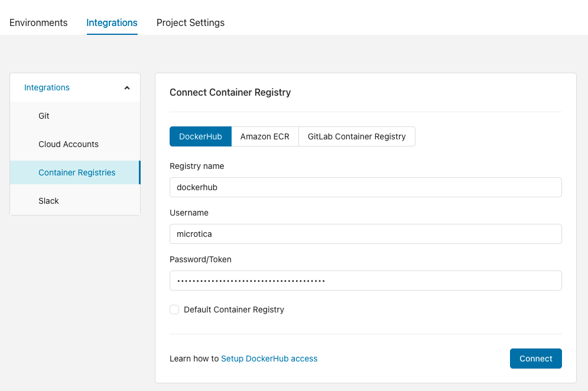Viewport: 588px width, 391px height.
Task: Open the Setup DockerHub access link
Action: 269,359
